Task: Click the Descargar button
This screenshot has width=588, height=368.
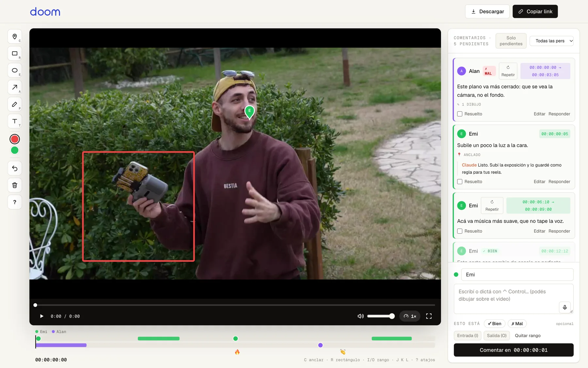Action: pyautogui.click(x=487, y=11)
